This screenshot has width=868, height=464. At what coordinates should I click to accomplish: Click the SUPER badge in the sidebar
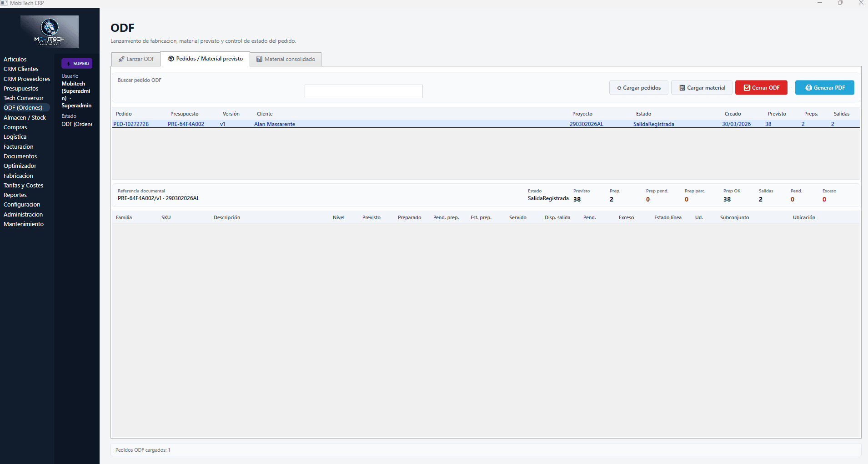pyautogui.click(x=77, y=64)
